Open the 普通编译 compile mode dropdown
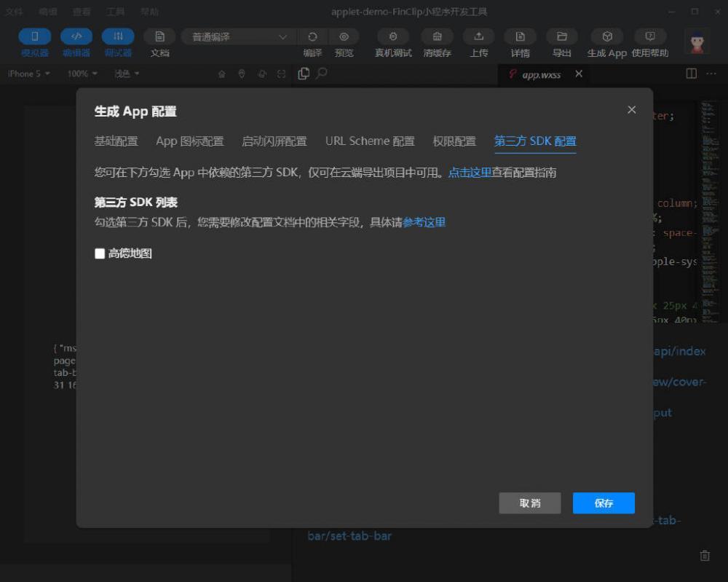This screenshot has height=582, width=728. 238,36
